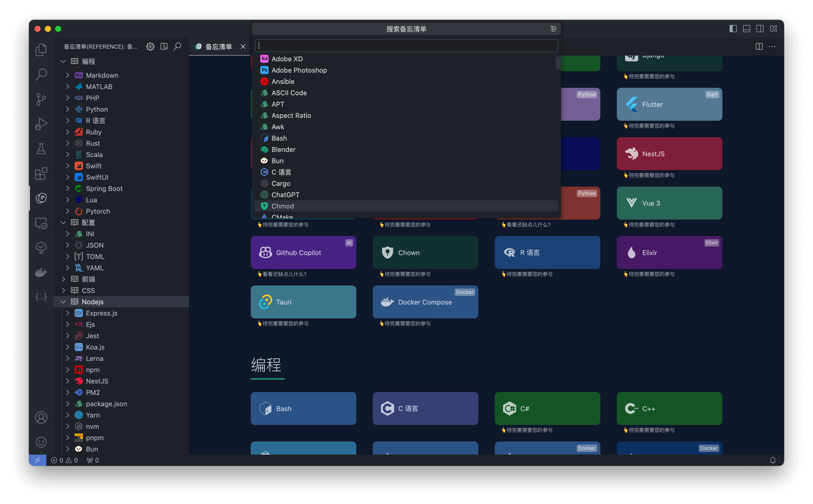Switch to the 备忘清单 editor tab

[x=218, y=47]
